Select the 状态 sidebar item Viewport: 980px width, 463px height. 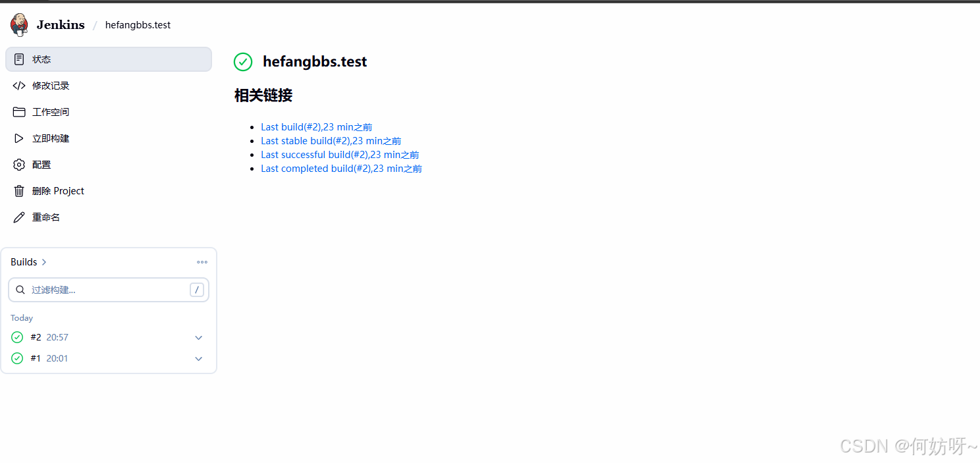pyautogui.click(x=109, y=59)
